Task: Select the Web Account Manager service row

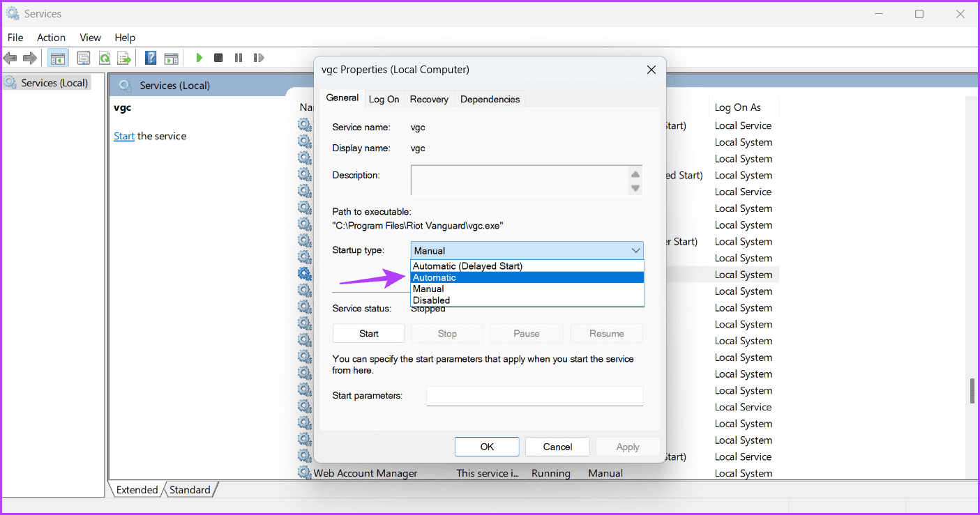Action: [x=538, y=473]
